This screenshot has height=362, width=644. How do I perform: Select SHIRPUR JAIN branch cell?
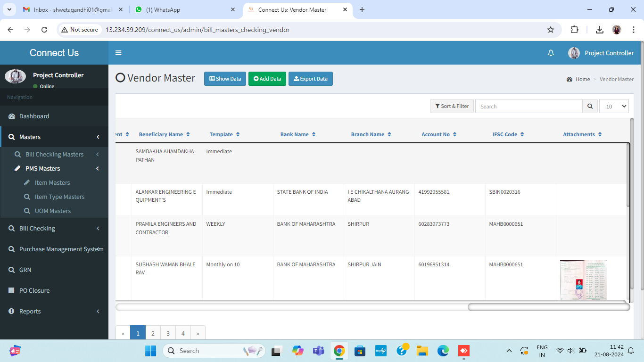pyautogui.click(x=380, y=278)
